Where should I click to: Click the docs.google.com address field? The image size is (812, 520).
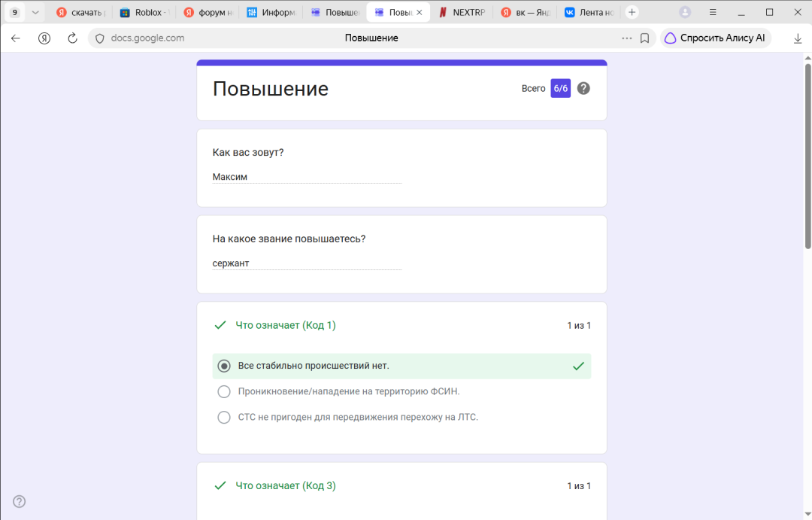[x=147, y=38]
